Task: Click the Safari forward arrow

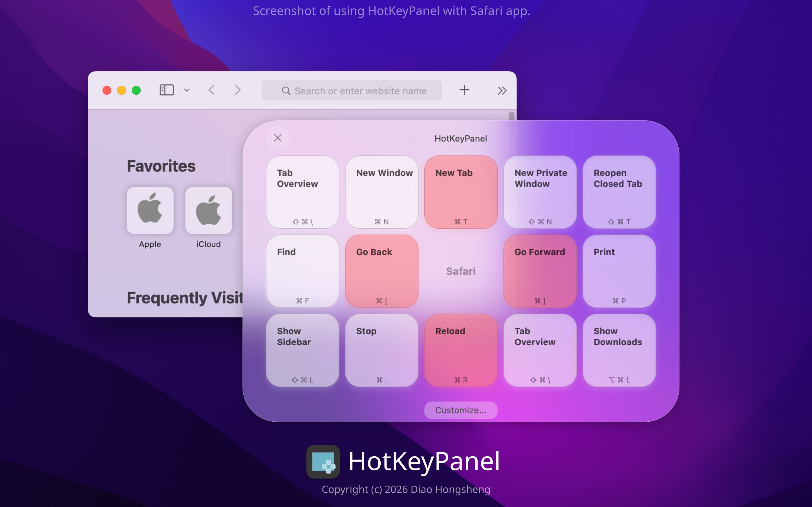Action: coord(238,90)
